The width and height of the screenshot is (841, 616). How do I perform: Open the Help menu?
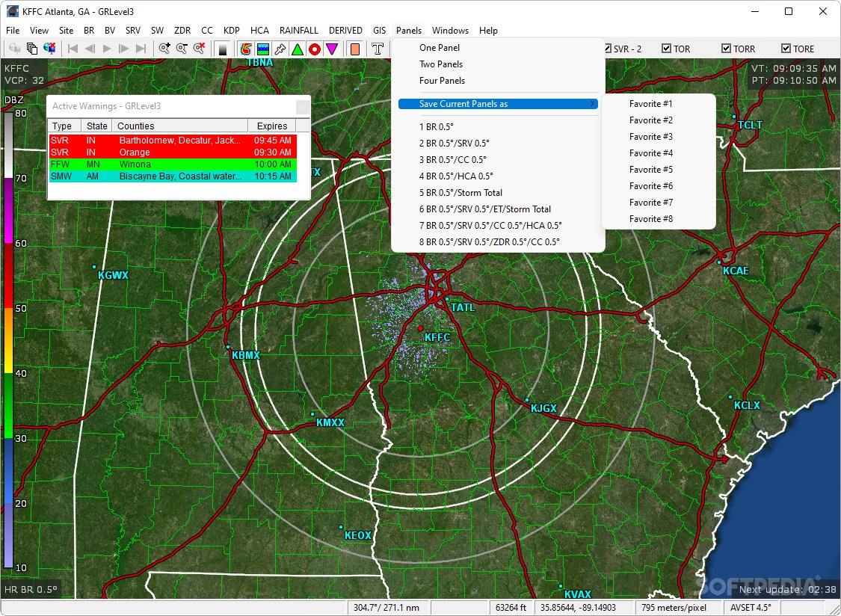tap(488, 31)
